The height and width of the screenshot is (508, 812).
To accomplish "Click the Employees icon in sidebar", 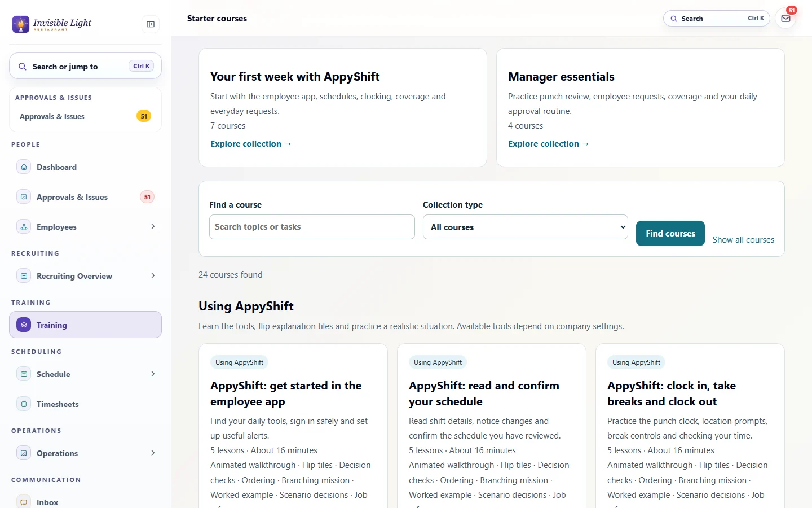I will (24, 227).
